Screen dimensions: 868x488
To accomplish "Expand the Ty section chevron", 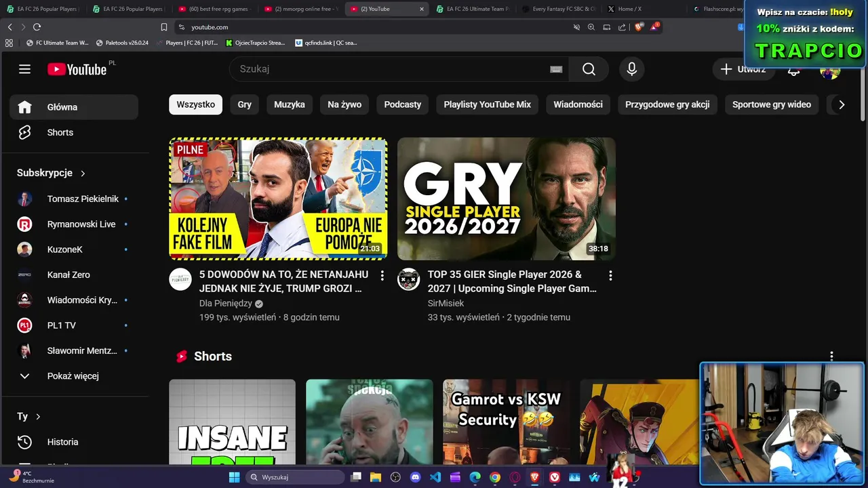I will pos(38,417).
